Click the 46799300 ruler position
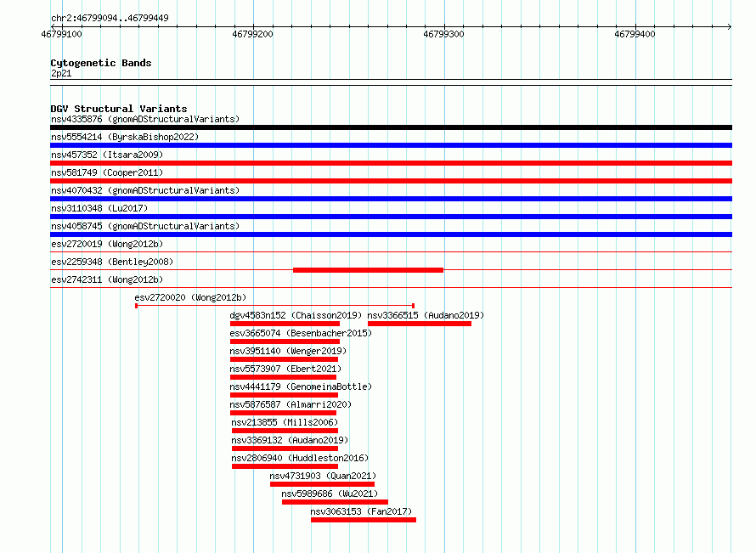Viewport: 756px width, 553px height. [443, 34]
